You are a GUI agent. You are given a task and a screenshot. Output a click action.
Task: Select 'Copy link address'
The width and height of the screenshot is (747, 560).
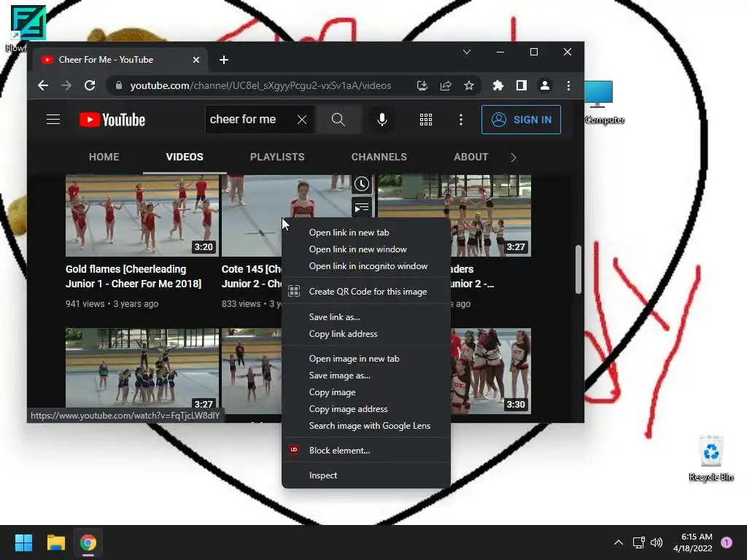[x=366, y=334]
